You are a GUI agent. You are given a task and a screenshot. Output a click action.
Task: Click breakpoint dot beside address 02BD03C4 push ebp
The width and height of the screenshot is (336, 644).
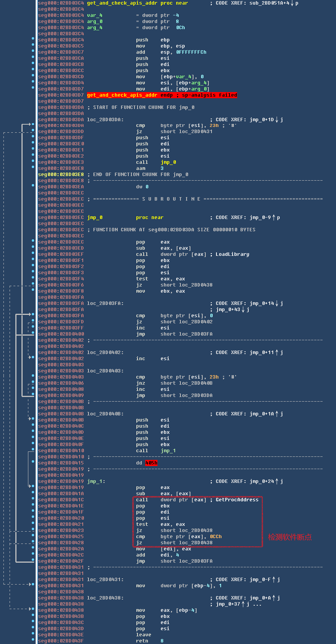pos(33,40)
